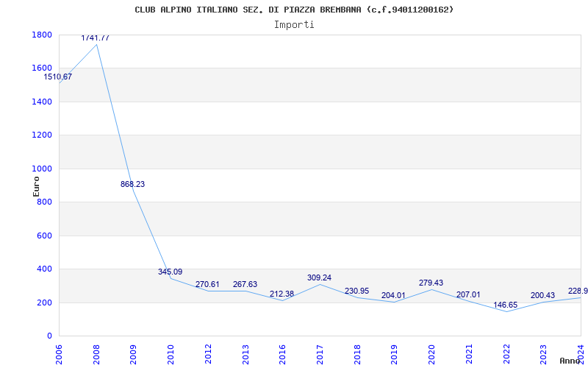This screenshot has width=588, height=368.
Task: Click the 2013 year label
Action: 245,355
